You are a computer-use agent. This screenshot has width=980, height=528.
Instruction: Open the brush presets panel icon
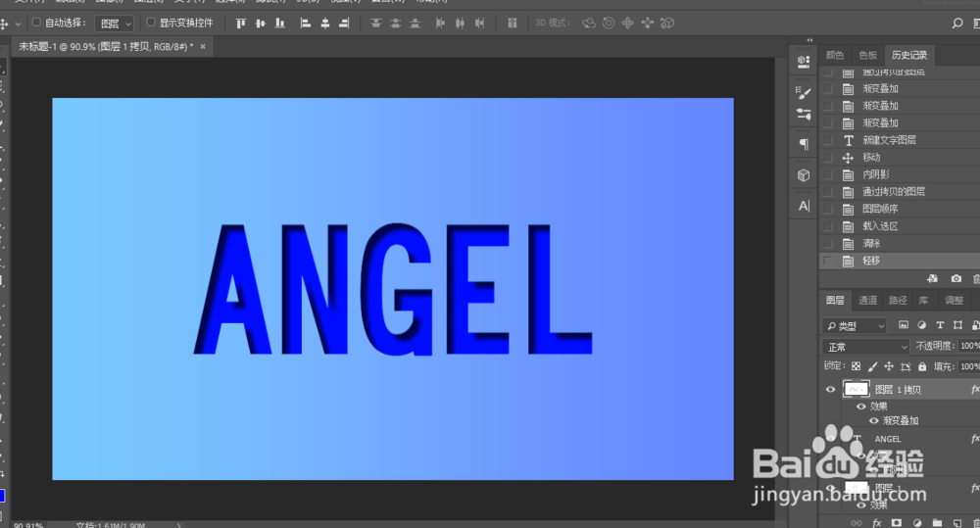coord(804,115)
